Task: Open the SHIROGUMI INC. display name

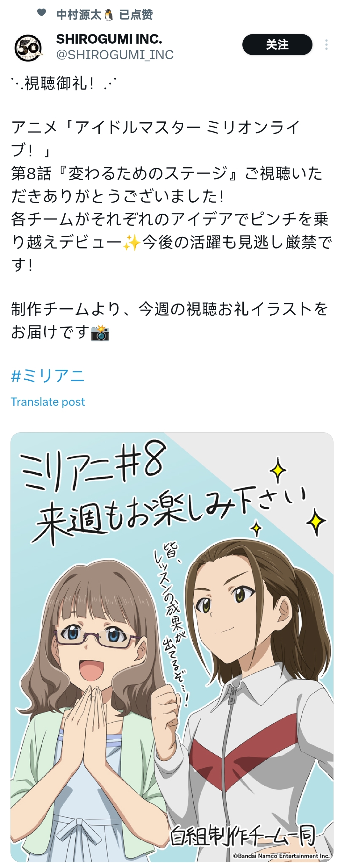Action: (109, 39)
